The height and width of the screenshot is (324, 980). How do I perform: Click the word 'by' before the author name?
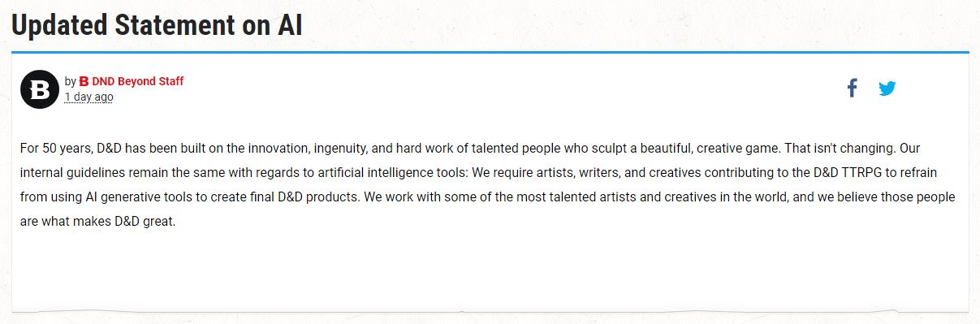click(x=71, y=81)
